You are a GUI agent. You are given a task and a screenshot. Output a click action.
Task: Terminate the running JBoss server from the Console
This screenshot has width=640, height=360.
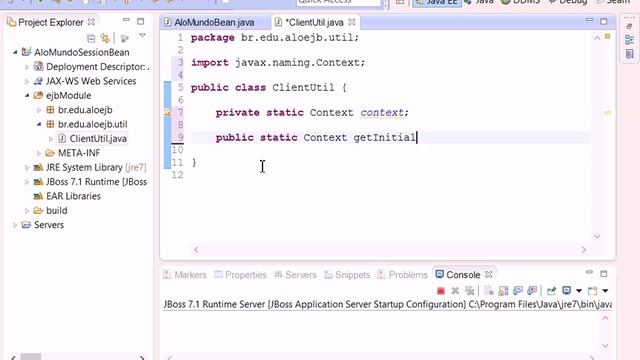coord(441,291)
